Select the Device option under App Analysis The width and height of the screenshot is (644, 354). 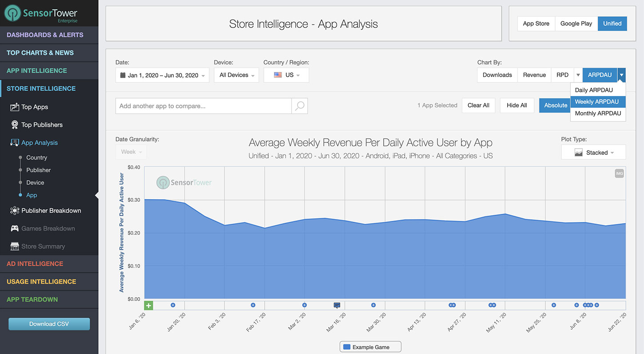click(35, 182)
